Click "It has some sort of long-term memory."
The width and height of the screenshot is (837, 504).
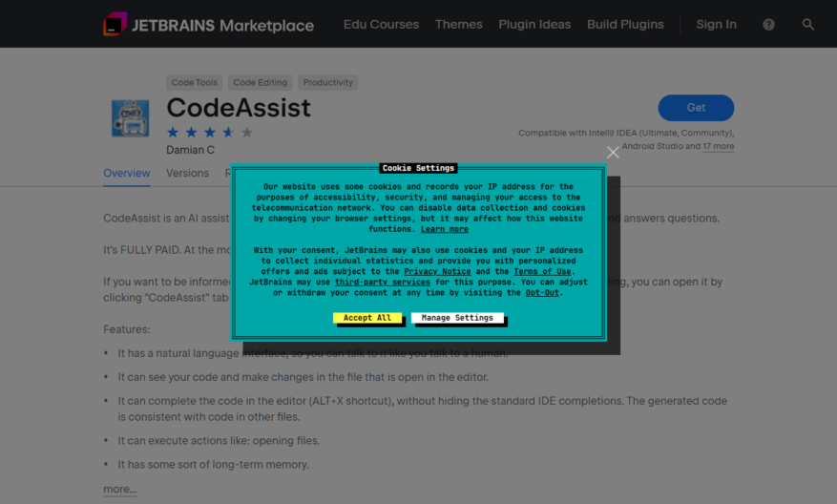click(x=214, y=465)
